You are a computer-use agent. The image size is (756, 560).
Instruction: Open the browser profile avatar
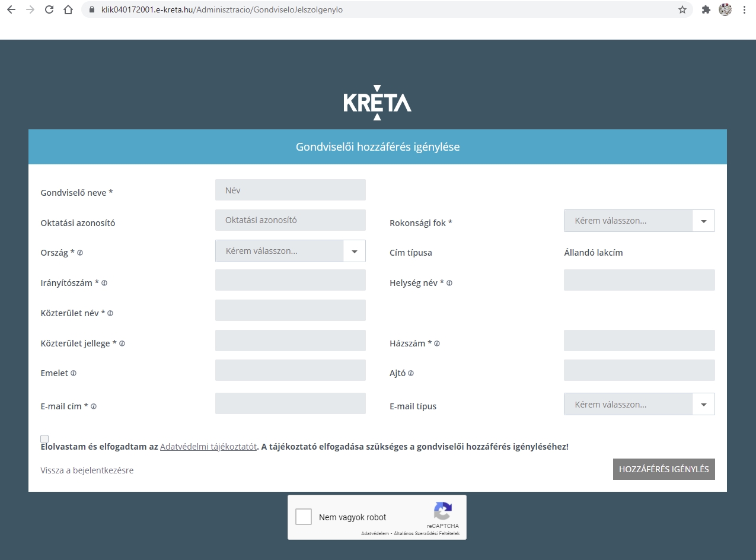click(725, 9)
